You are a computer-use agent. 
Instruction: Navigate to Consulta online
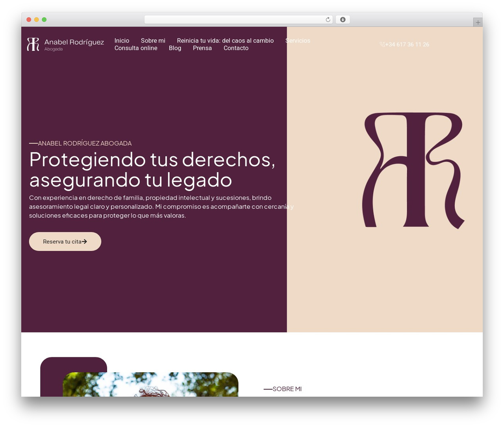pyautogui.click(x=136, y=48)
